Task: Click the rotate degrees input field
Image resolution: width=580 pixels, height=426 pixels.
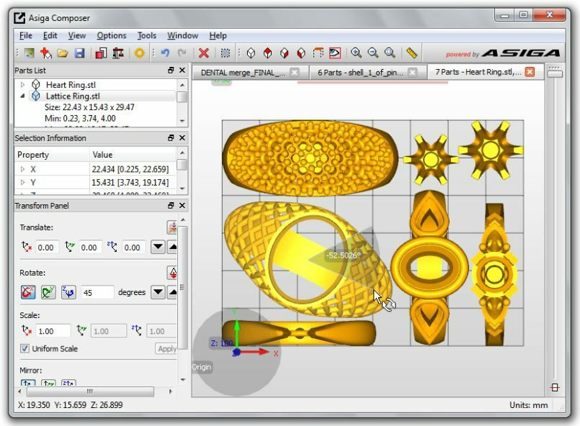Action: click(x=97, y=293)
